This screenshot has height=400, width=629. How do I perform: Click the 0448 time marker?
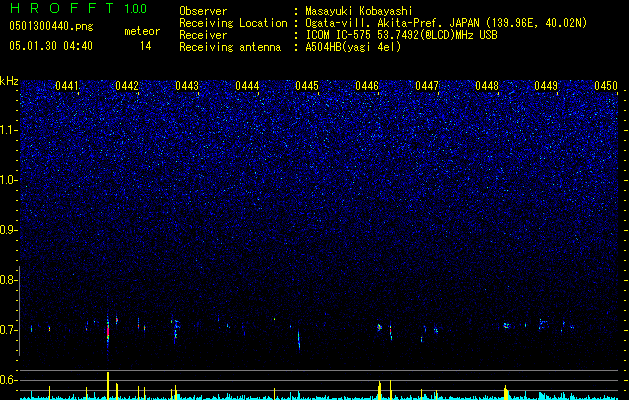[487, 86]
